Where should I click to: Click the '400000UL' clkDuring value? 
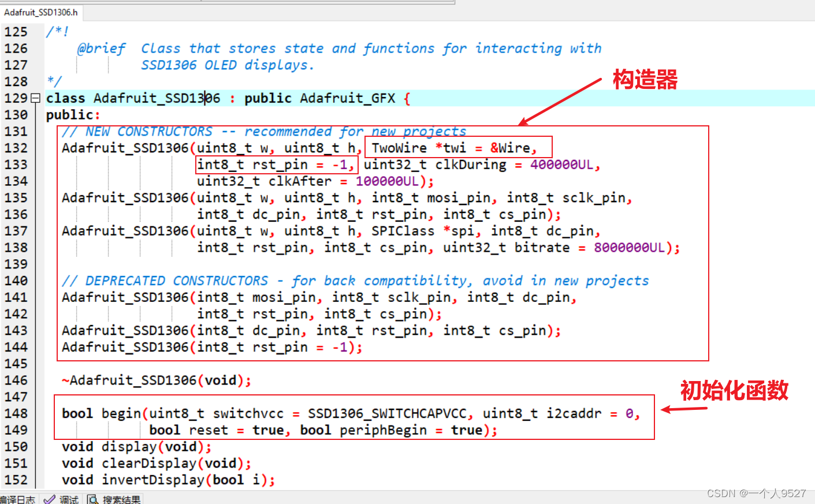coord(562,165)
